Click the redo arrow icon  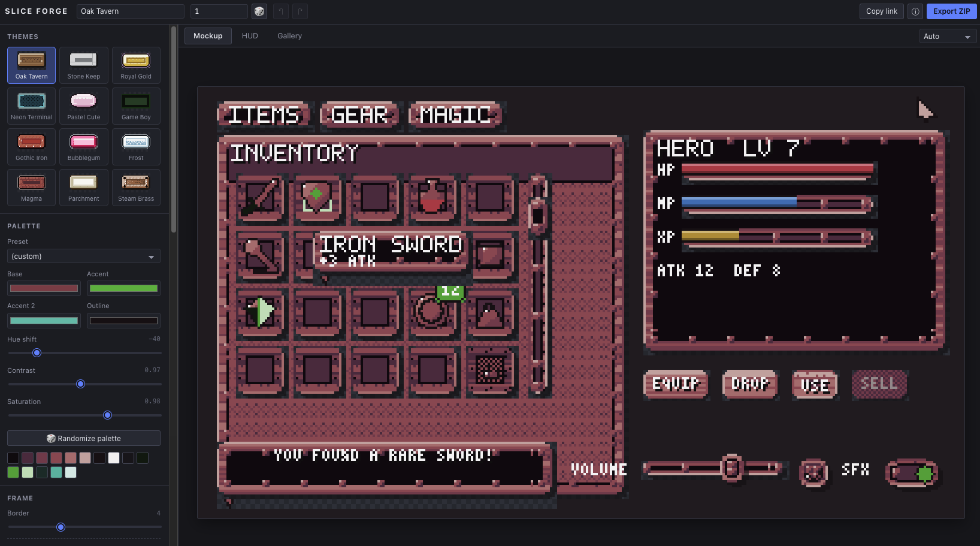300,11
